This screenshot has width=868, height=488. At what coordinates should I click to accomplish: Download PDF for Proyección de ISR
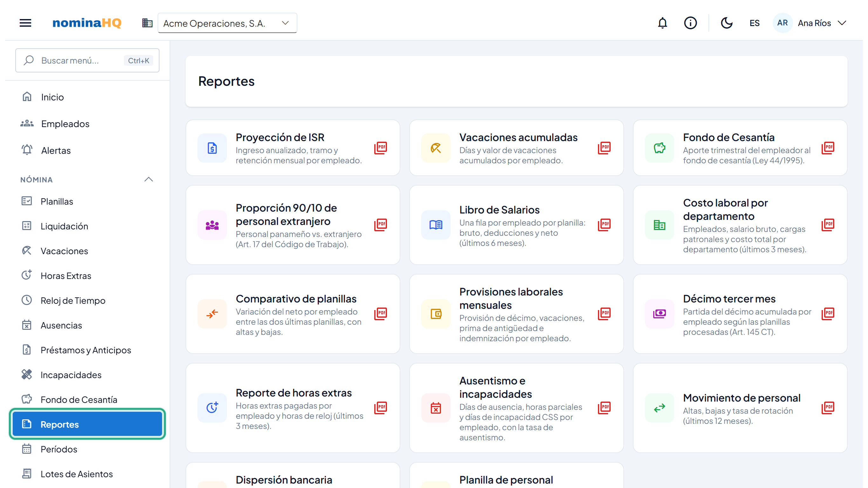(x=380, y=148)
